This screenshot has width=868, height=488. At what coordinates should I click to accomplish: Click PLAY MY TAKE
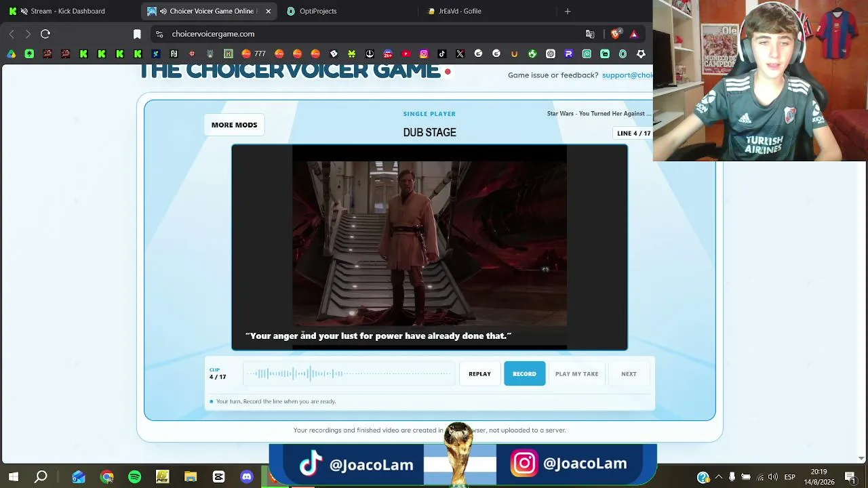(576, 373)
